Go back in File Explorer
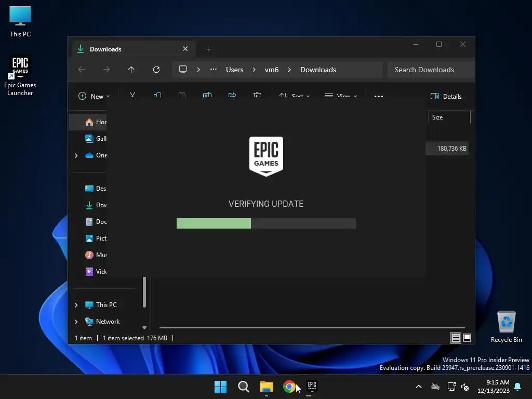 pos(82,70)
